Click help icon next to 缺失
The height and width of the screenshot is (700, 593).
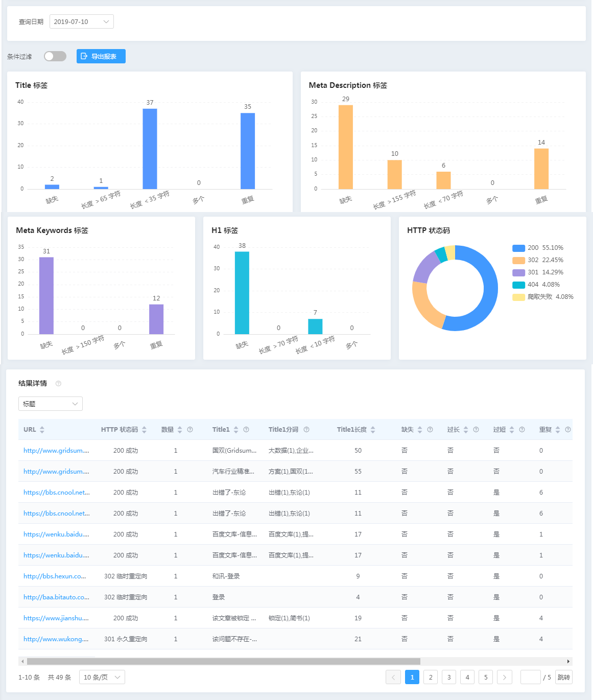point(430,430)
